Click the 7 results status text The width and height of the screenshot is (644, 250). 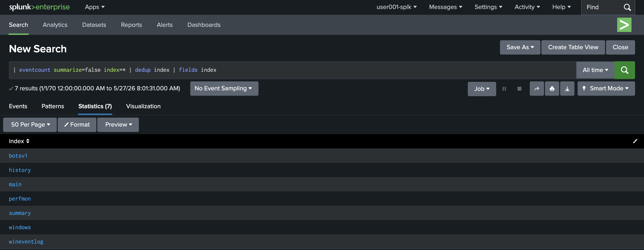[97, 89]
